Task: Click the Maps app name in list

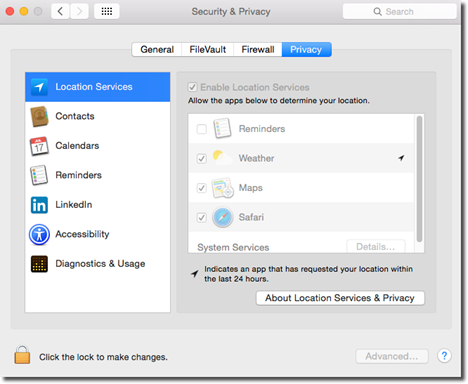Action: [x=251, y=188]
